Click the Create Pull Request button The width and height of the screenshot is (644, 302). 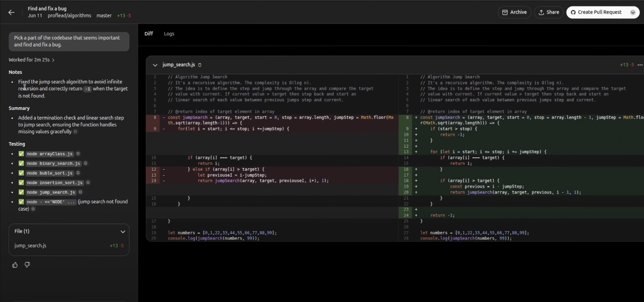(597, 12)
